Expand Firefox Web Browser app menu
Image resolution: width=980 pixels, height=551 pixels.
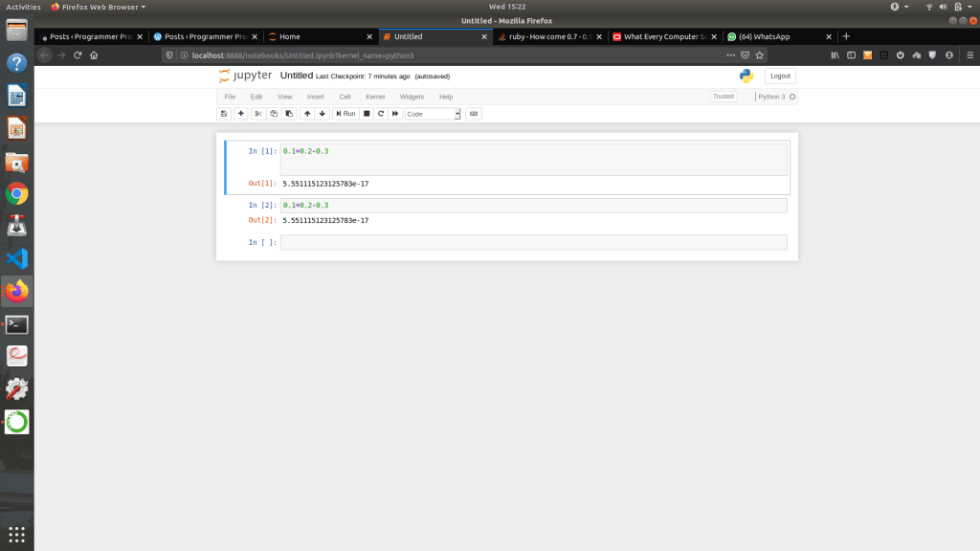tap(98, 7)
